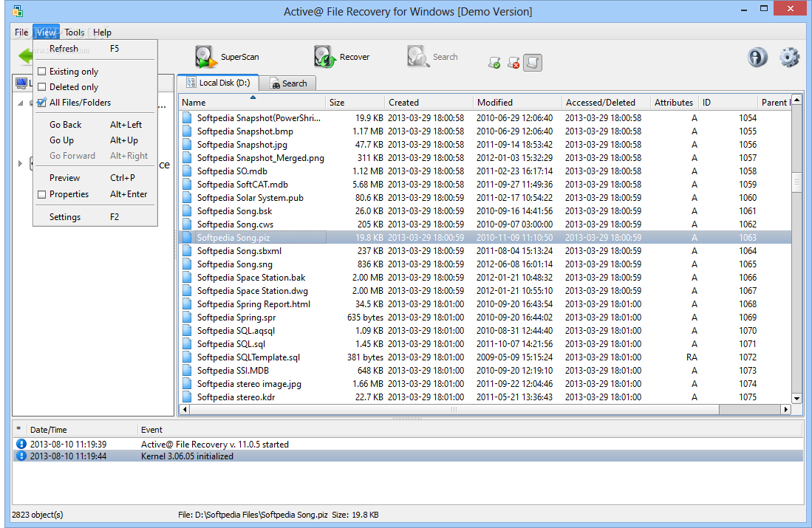Sort files by the Accessed/Deleted column
Viewport: 812px width, 528px height.
click(606, 103)
